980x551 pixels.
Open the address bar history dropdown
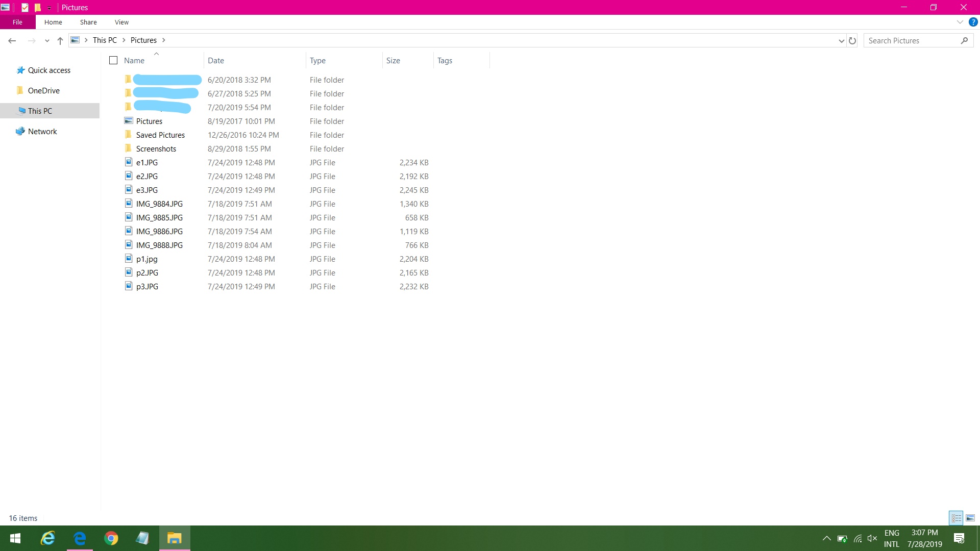pyautogui.click(x=841, y=41)
